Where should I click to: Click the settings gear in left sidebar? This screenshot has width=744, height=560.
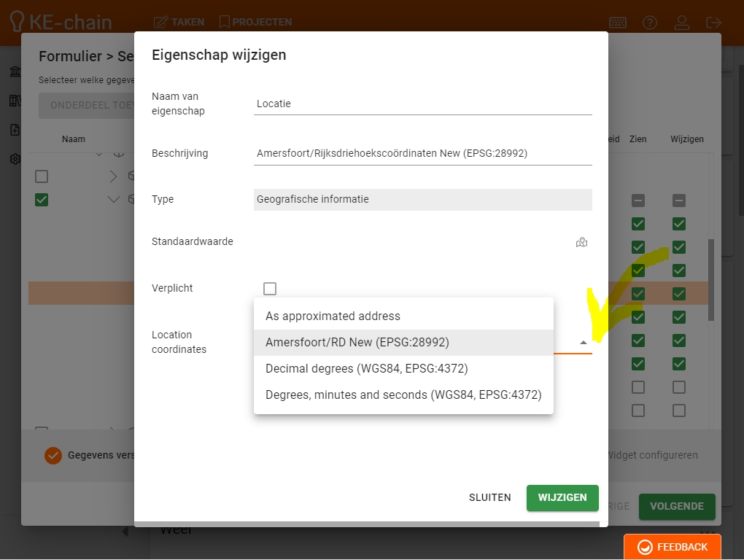point(15,159)
